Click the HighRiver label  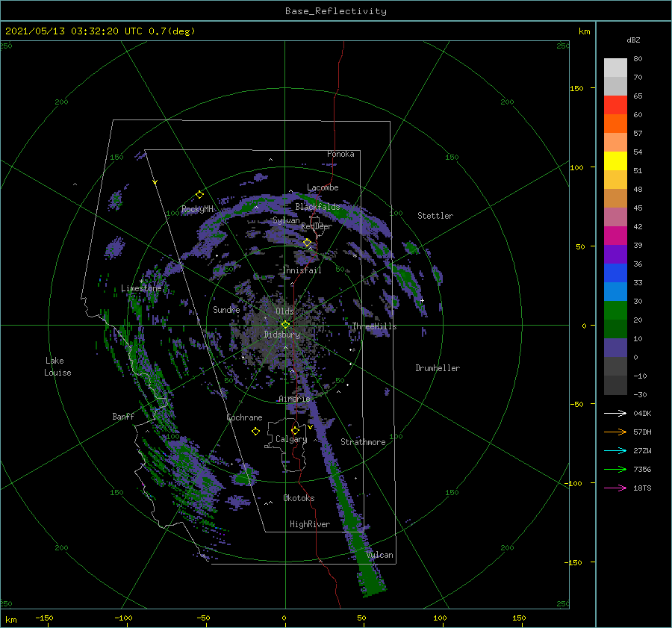[x=310, y=524]
